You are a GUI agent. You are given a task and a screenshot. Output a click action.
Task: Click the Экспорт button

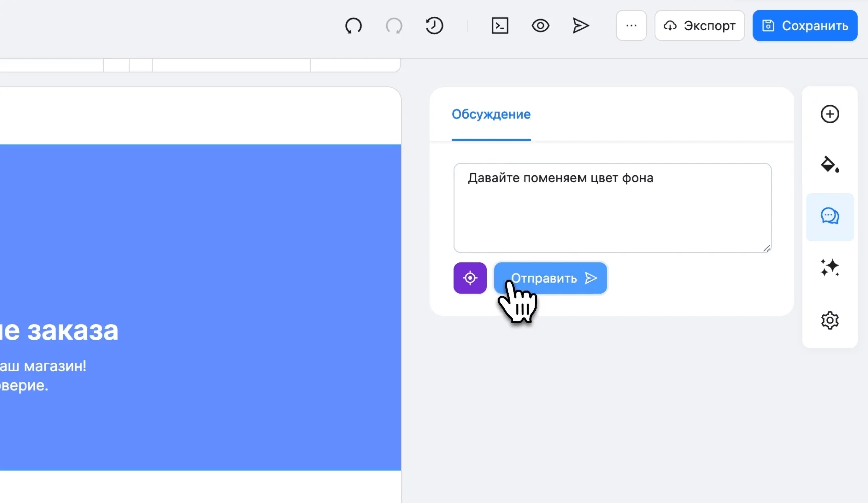[x=699, y=26]
